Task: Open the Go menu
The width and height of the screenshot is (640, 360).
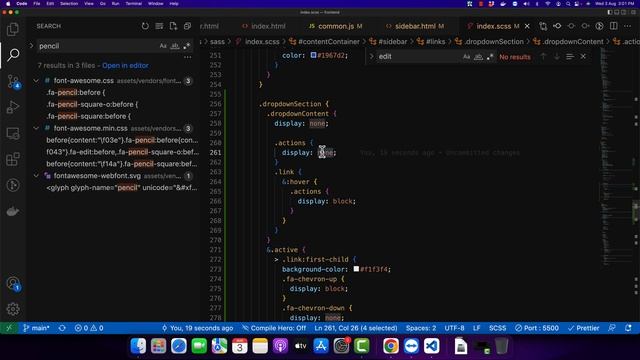Action: click(x=103, y=4)
